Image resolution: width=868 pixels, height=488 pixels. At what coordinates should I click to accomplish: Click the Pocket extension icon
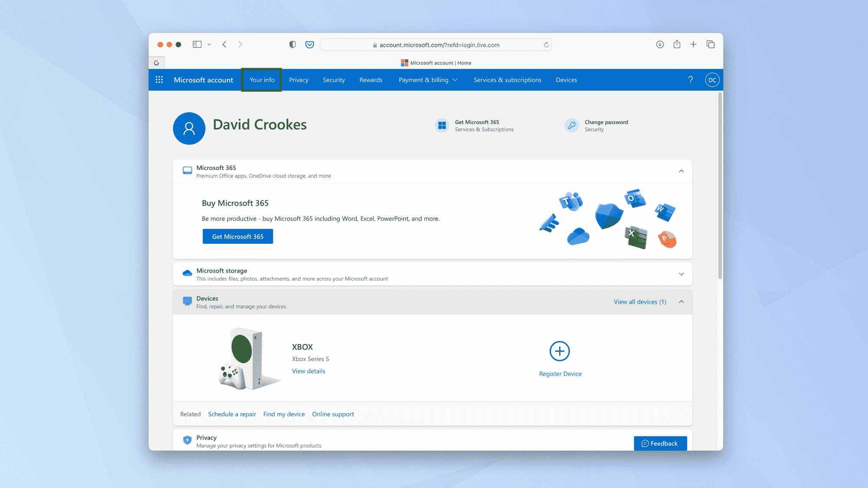click(309, 44)
